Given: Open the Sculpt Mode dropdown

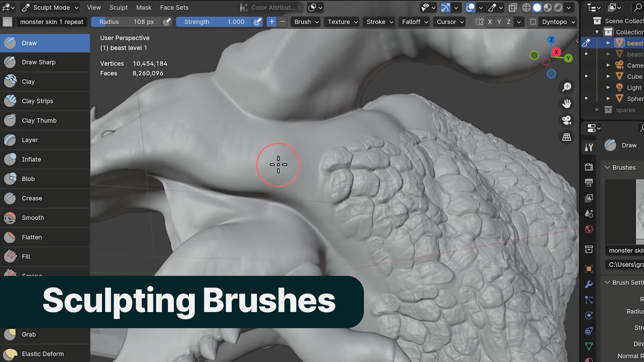Looking at the screenshot, I should (50, 7).
